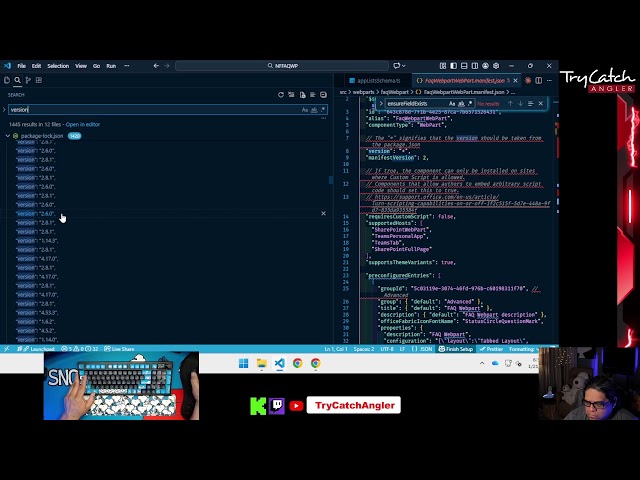The image size is (640, 480).
Task: Open the Run menu
Action: pyautogui.click(x=111, y=66)
